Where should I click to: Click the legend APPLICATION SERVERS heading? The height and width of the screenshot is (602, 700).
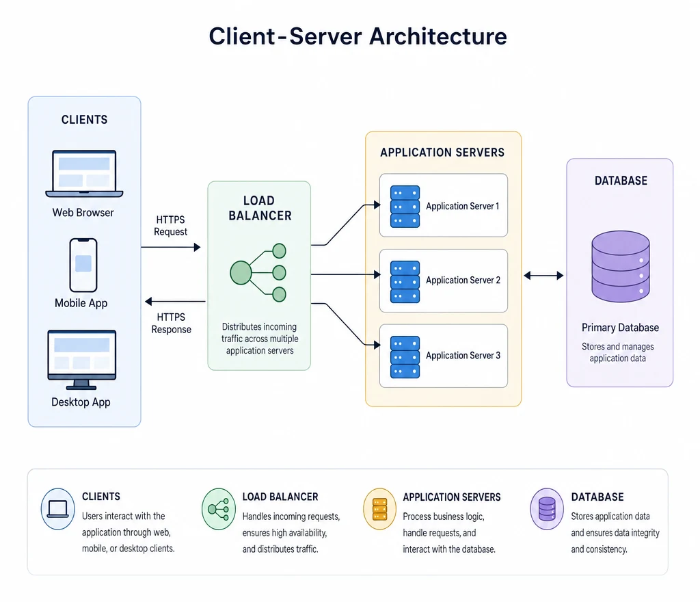452,497
